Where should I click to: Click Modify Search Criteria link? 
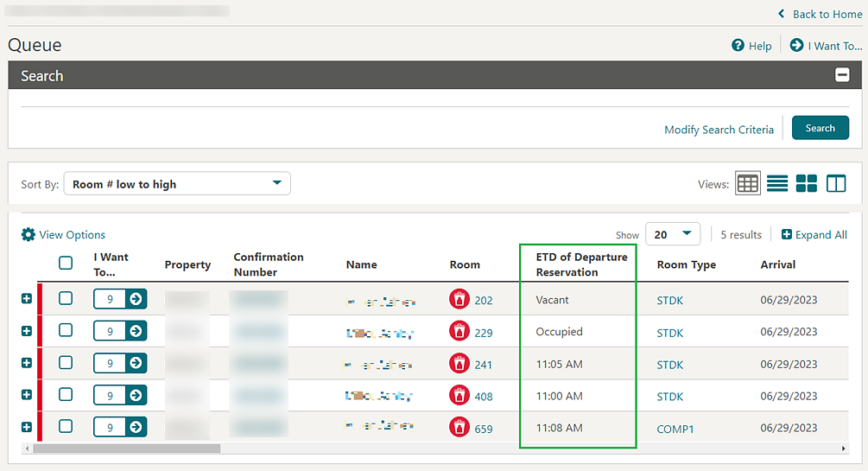(x=719, y=130)
